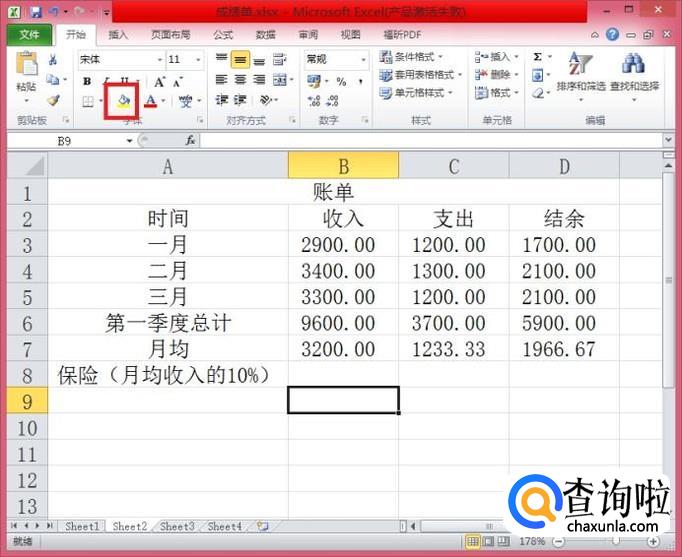Viewport: 682px width, 557px height.
Task: Click the Undo arrow icon
Action: (54, 12)
